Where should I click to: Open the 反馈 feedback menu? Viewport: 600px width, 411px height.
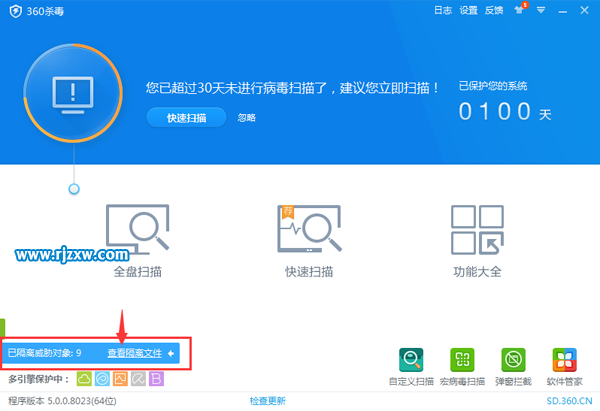(494, 10)
